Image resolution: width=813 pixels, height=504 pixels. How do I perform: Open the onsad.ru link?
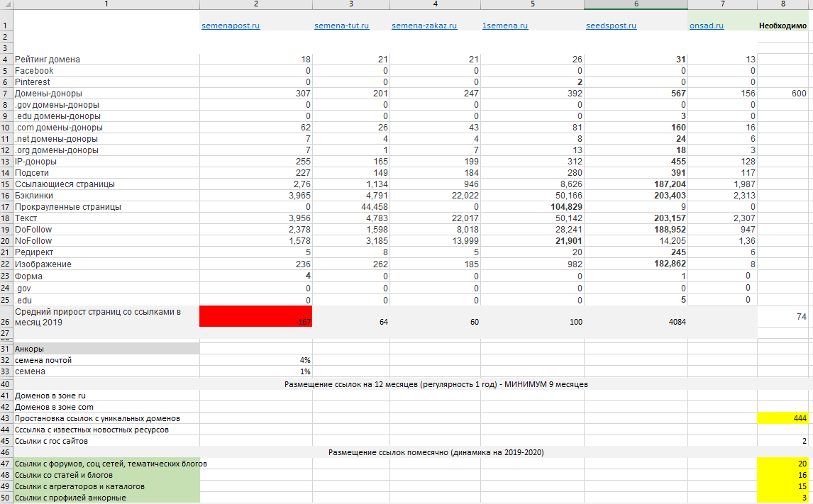(x=706, y=26)
